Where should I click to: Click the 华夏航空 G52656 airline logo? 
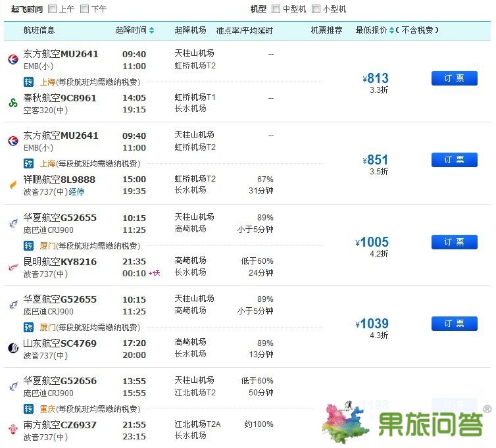pos(12,386)
